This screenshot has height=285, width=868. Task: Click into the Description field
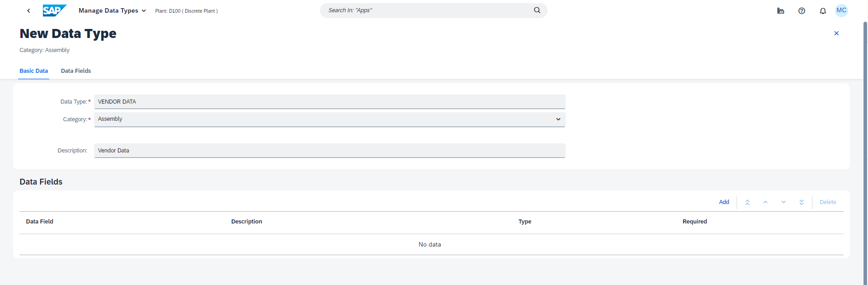329,151
